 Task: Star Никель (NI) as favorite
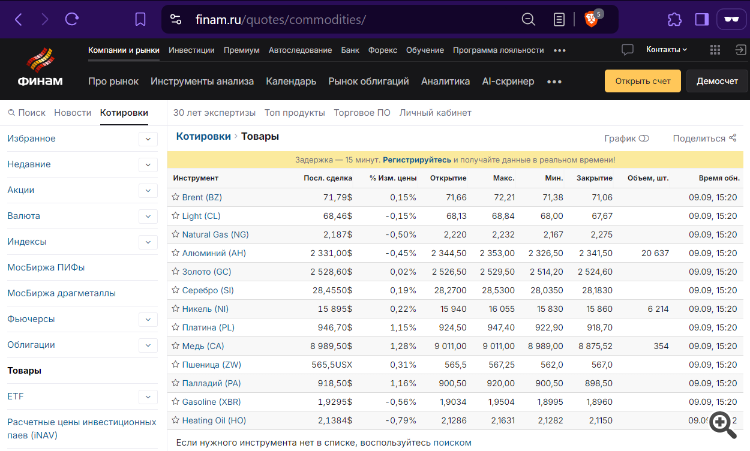(x=176, y=309)
